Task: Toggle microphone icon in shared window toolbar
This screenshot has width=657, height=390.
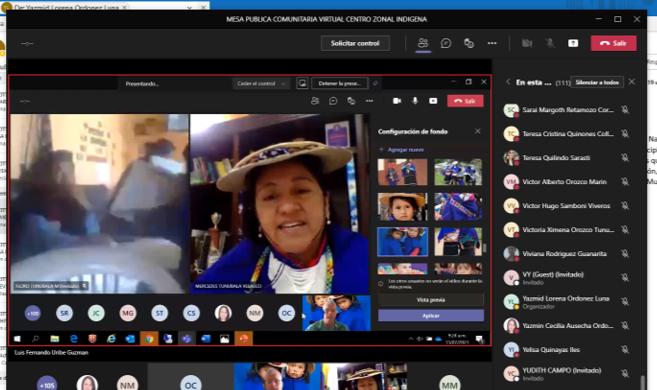Action: coord(415,101)
